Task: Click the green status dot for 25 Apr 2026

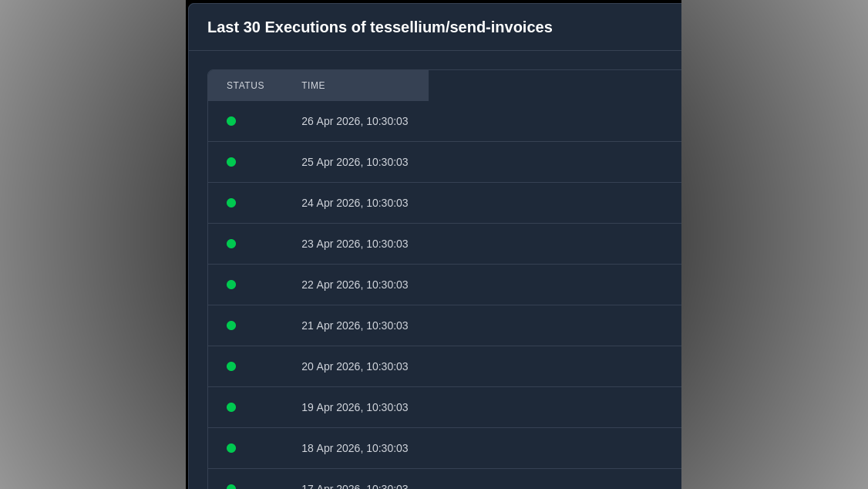Action: coord(231,162)
